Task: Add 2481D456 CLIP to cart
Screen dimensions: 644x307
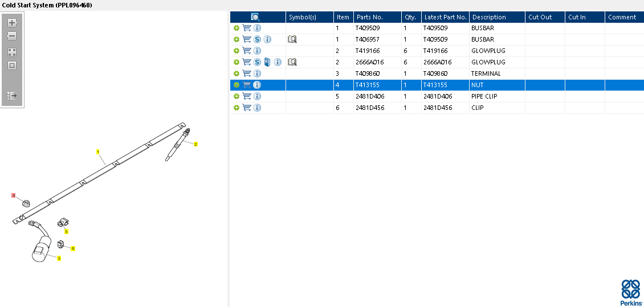Action: (x=247, y=108)
